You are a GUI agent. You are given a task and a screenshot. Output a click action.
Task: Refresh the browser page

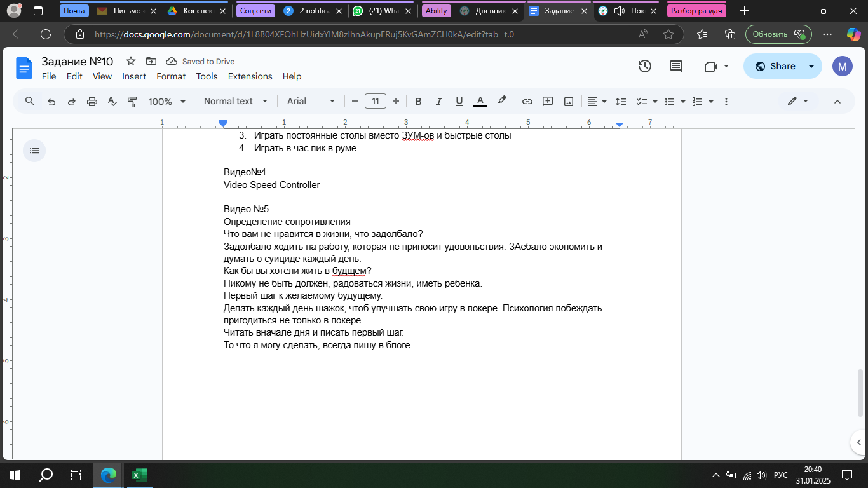point(45,34)
